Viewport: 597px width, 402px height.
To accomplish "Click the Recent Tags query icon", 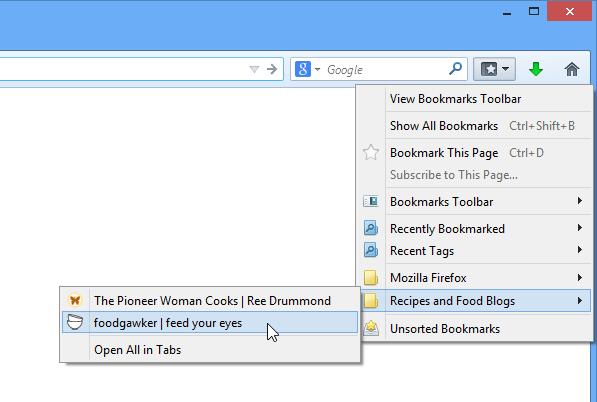I will (x=371, y=250).
